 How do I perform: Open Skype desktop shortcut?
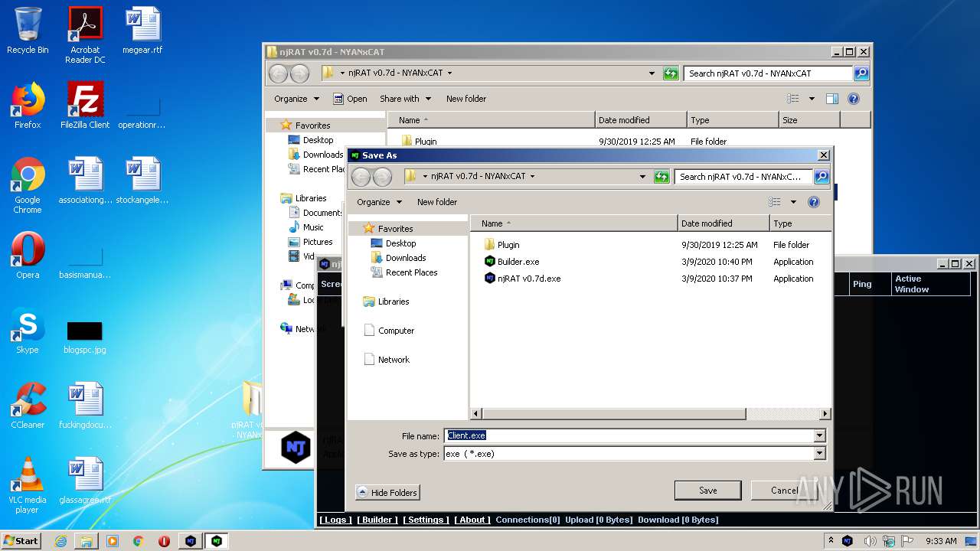pos(28,331)
